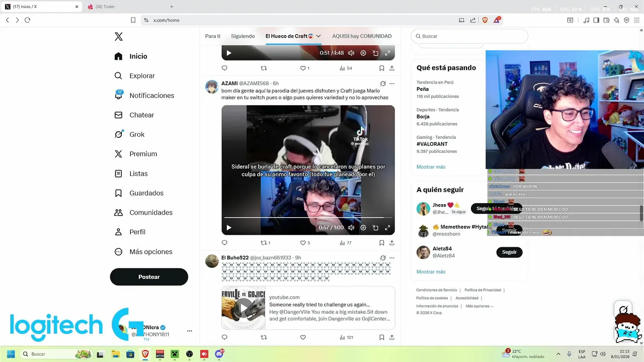
Task: Open more options on AZAMI's post
Action: 392,83
